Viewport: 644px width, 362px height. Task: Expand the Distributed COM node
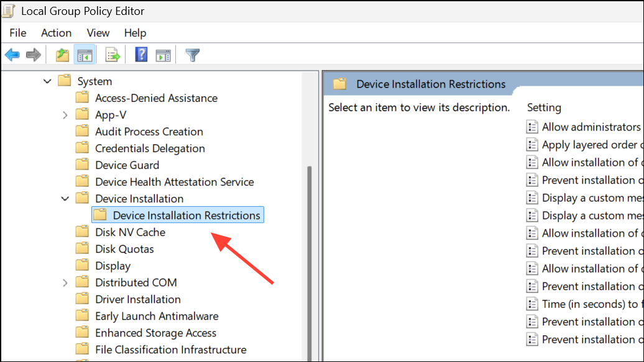(x=65, y=282)
